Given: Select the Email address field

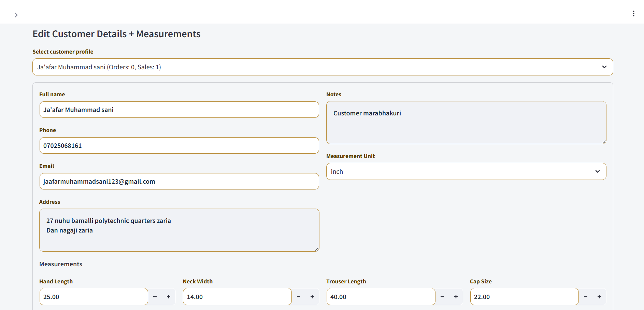Looking at the screenshot, I should point(179,181).
